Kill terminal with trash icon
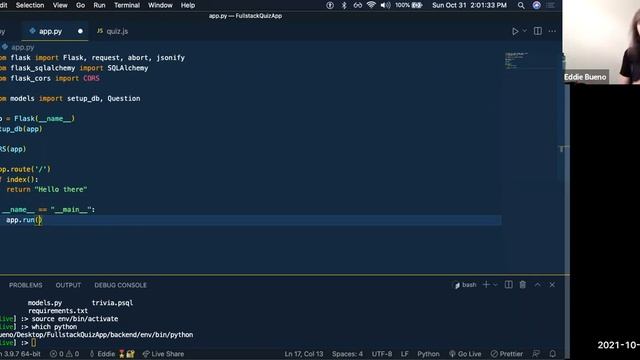Image resolution: width=640 pixels, height=360 pixels. point(522,284)
